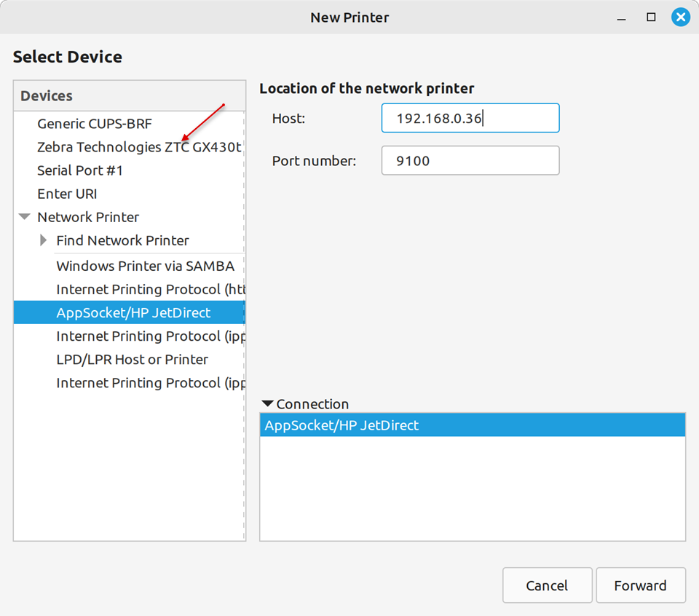This screenshot has width=699, height=616.
Task: Click the Find Network Printer label
Action: pyautogui.click(x=122, y=240)
